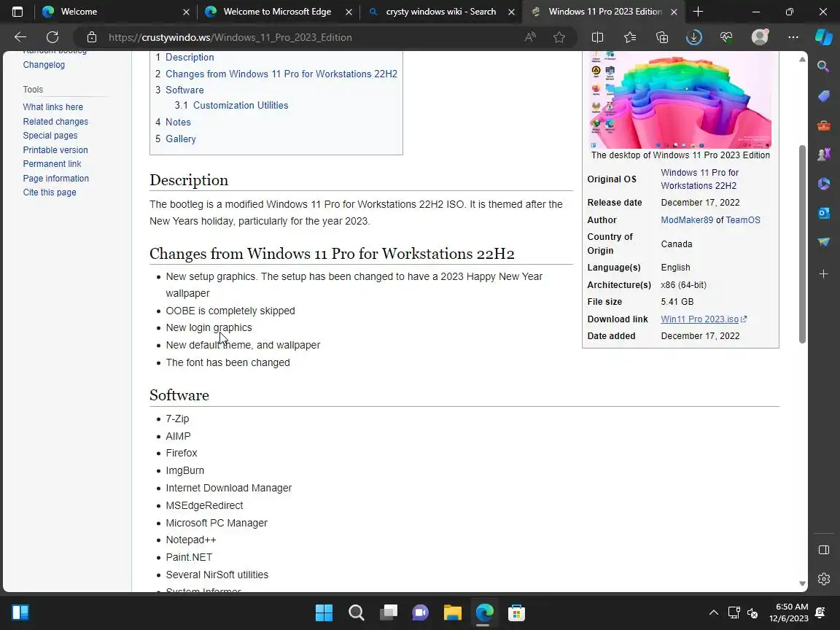Close the crysty windows wiki Search tab
This screenshot has width=840, height=630.
511,12
